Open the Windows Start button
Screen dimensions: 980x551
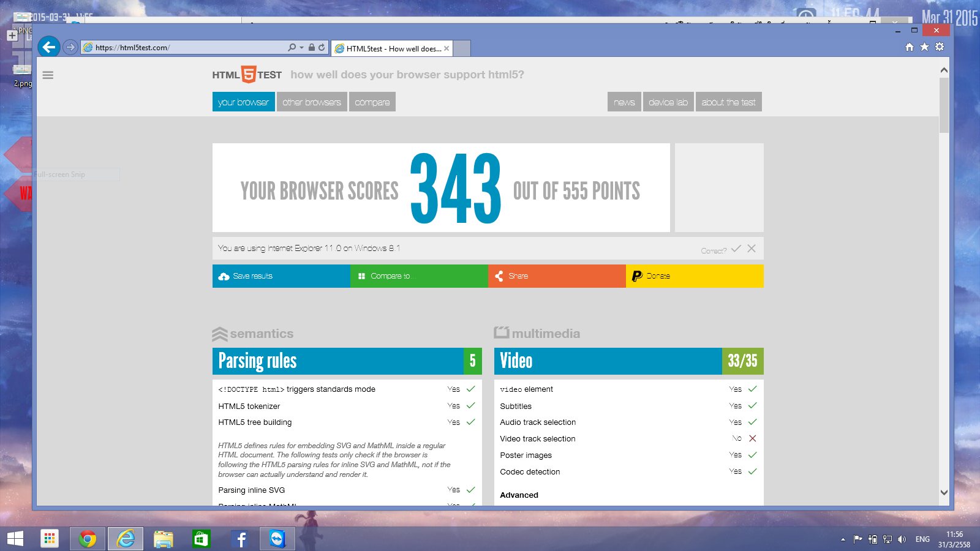(x=15, y=539)
